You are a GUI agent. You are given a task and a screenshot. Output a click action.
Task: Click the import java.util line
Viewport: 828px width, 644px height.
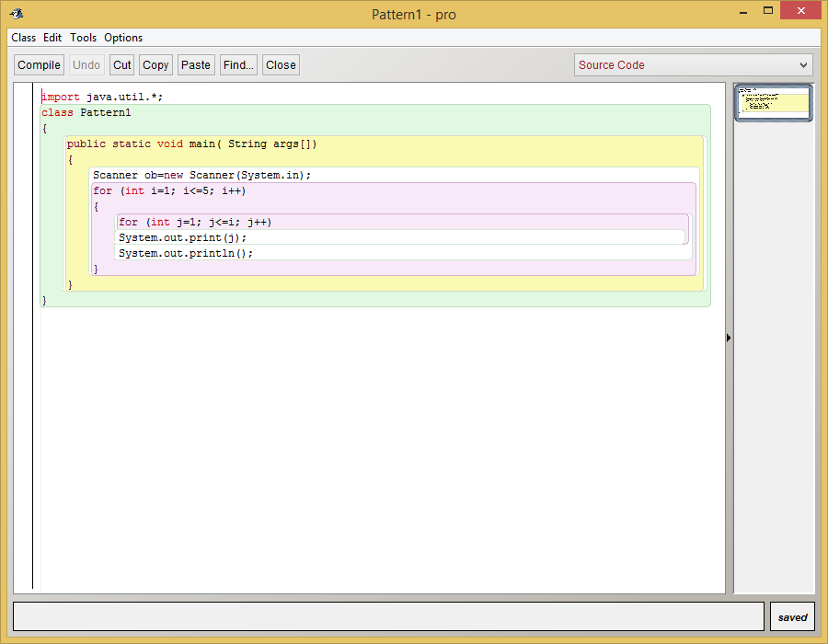pos(92,96)
